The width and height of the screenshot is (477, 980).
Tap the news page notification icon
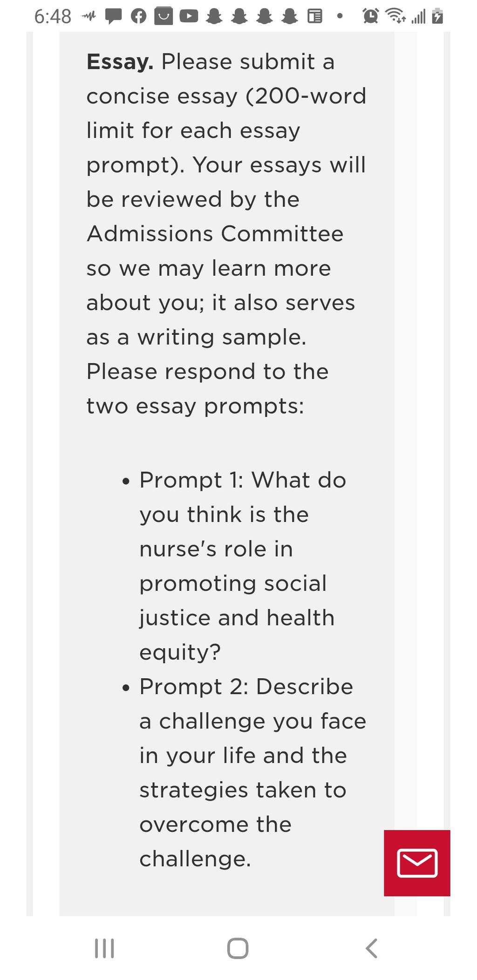tap(315, 17)
